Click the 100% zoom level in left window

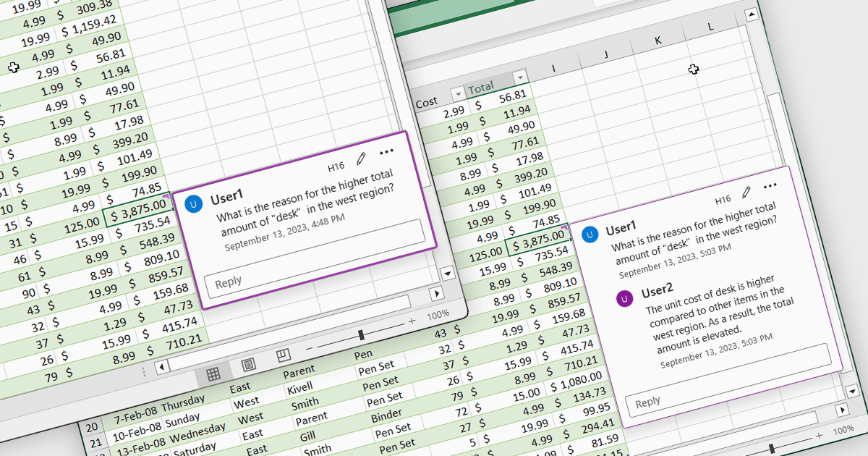tap(438, 316)
